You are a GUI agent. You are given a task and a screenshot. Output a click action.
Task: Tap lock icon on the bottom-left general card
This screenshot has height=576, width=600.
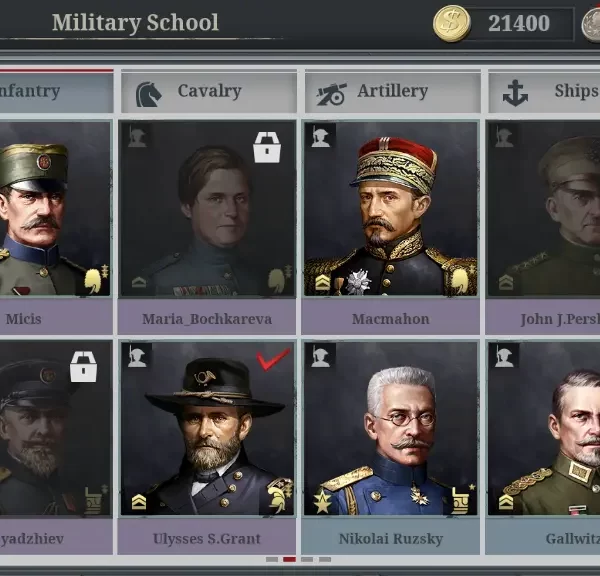click(x=83, y=367)
